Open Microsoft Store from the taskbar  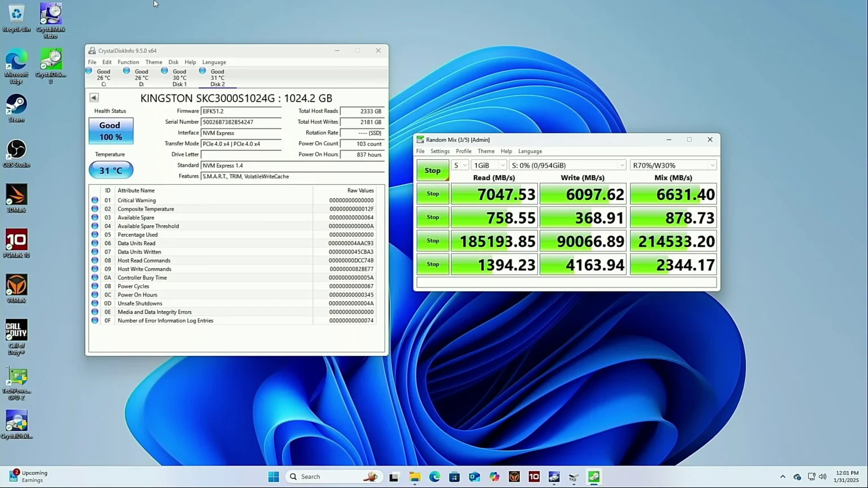(454, 477)
